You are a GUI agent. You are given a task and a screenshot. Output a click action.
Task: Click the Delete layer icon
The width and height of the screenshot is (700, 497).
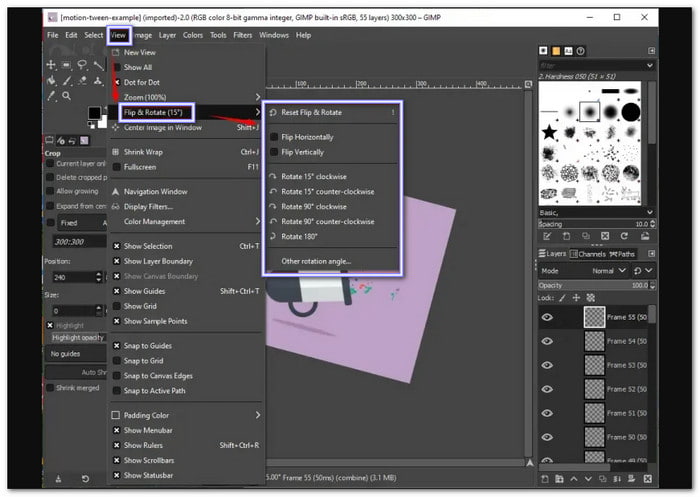click(648, 479)
